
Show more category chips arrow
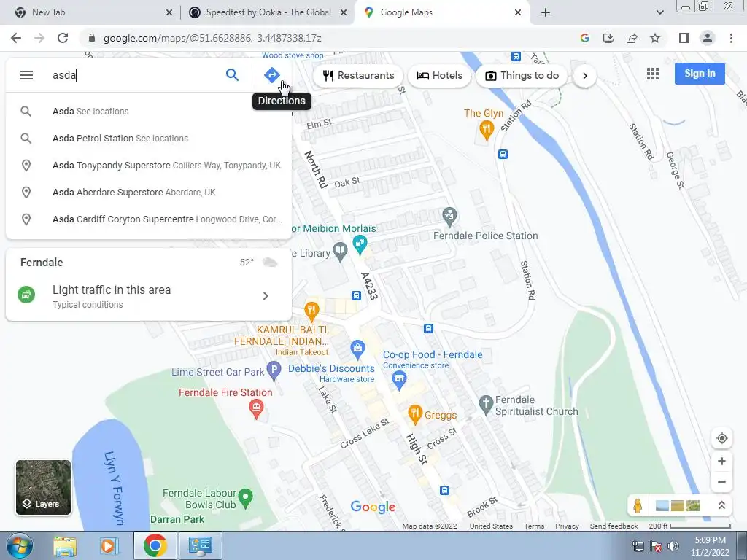click(584, 76)
